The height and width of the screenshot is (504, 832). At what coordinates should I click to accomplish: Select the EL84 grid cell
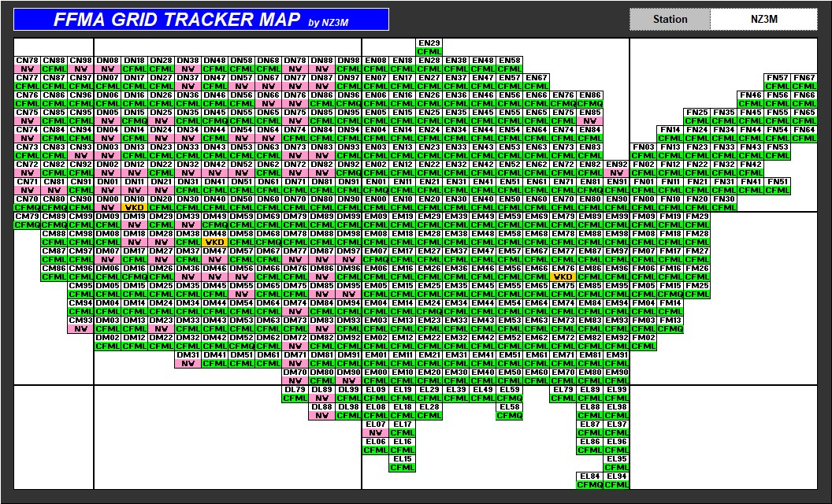[590, 476]
